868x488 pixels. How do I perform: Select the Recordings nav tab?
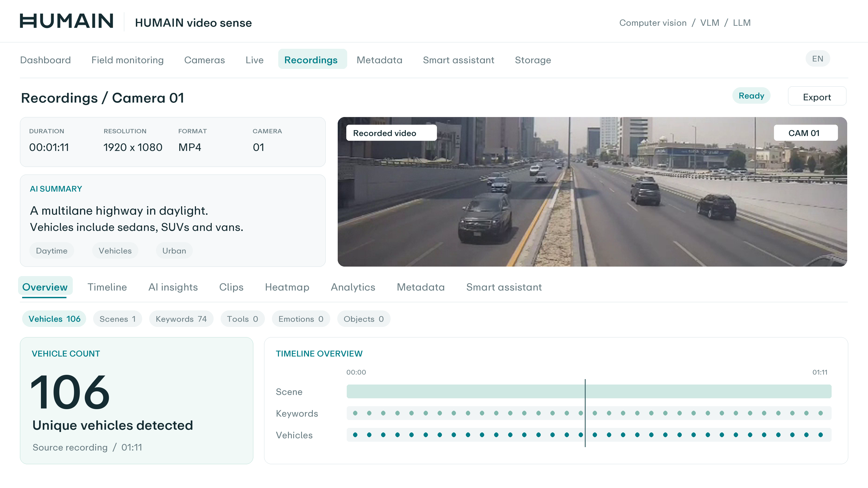[x=312, y=59]
